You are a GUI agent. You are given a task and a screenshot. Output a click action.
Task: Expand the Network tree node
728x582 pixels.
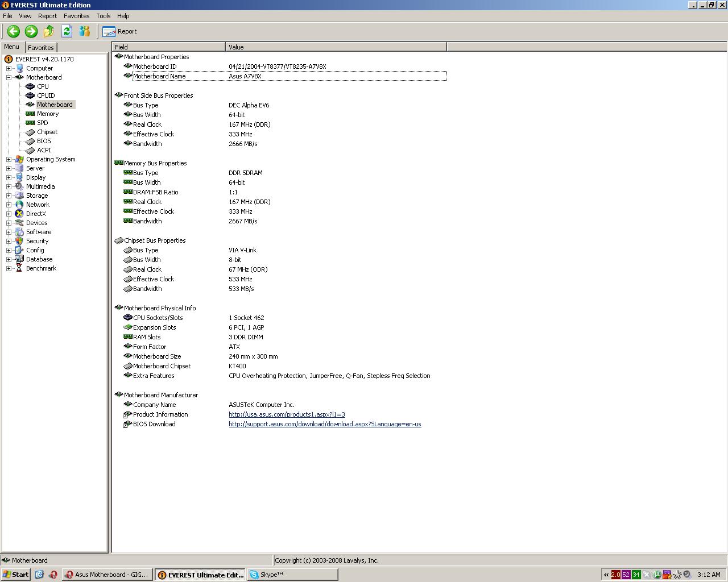(9, 205)
